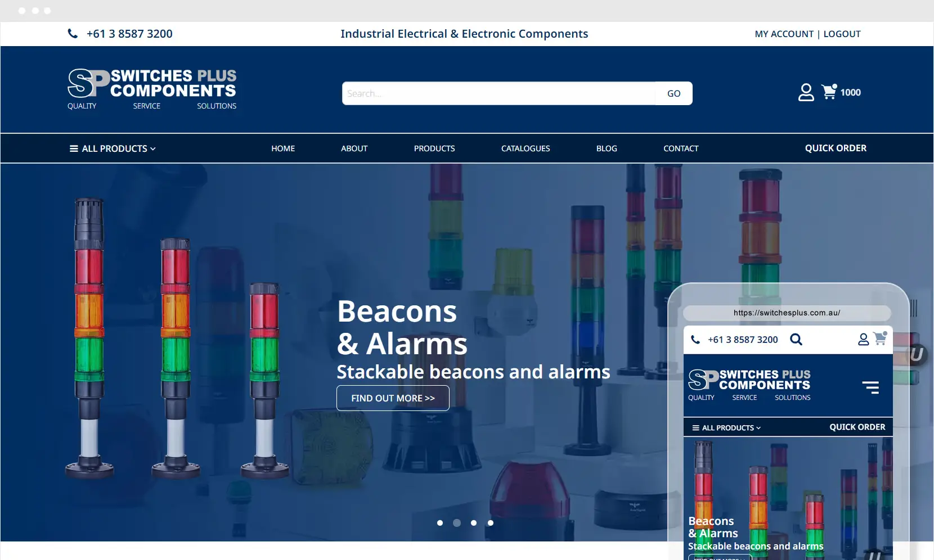
Task: Click the FIND OUT MORE >> button
Action: [393, 398]
